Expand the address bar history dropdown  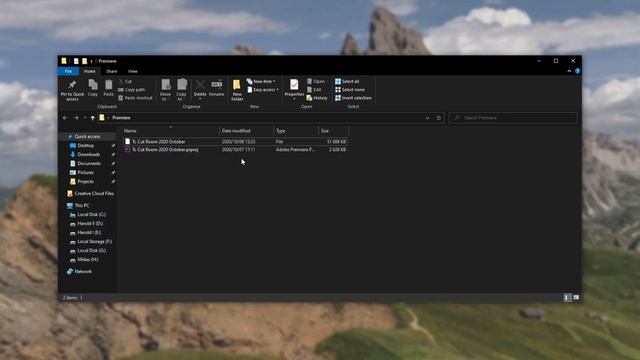[x=427, y=118]
